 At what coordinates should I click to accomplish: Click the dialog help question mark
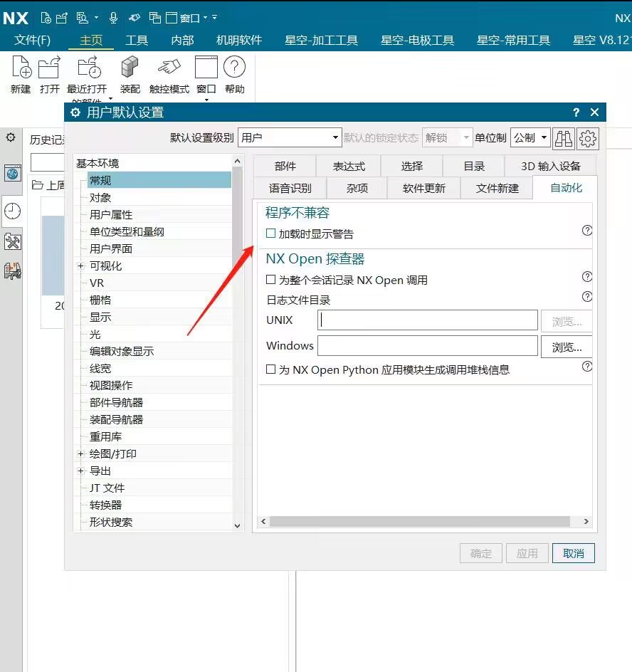pyautogui.click(x=576, y=112)
